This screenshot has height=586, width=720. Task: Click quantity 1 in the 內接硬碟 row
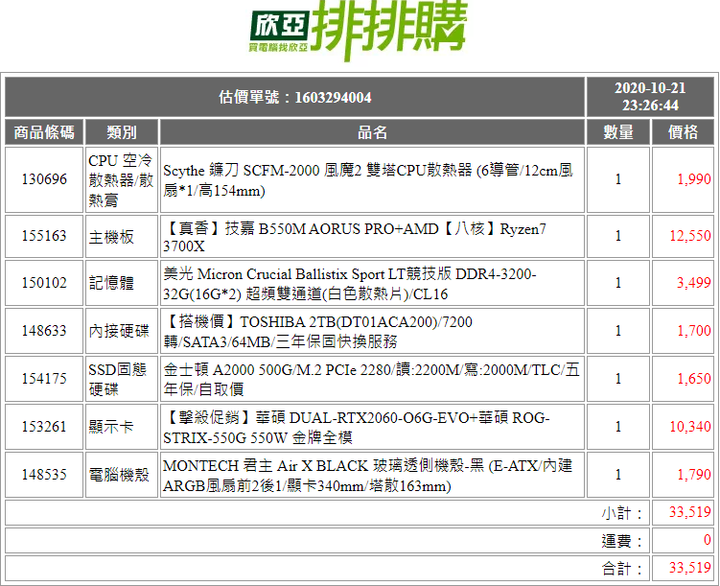pos(618,331)
